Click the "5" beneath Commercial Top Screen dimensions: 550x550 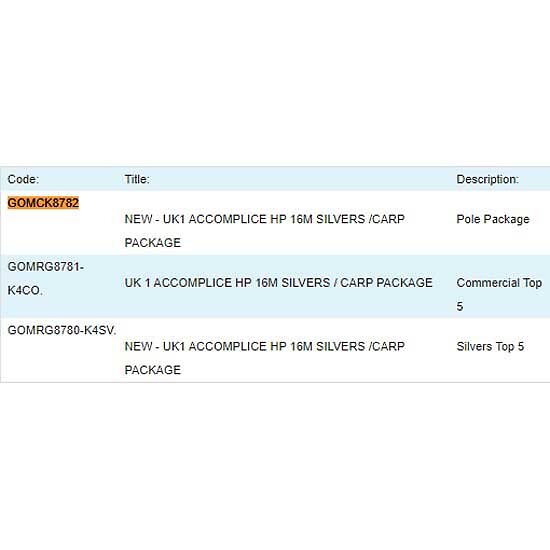pyautogui.click(x=460, y=307)
